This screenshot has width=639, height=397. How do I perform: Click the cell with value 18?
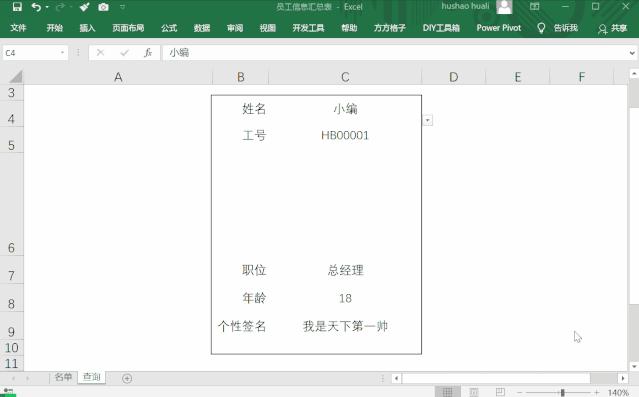pyautogui.click(x=345, y=298)
